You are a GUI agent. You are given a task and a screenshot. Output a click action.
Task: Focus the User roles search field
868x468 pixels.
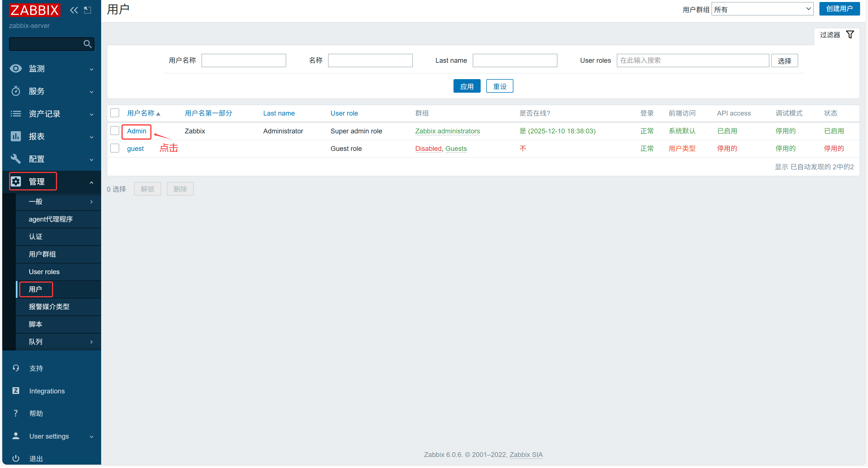point(693,60)
